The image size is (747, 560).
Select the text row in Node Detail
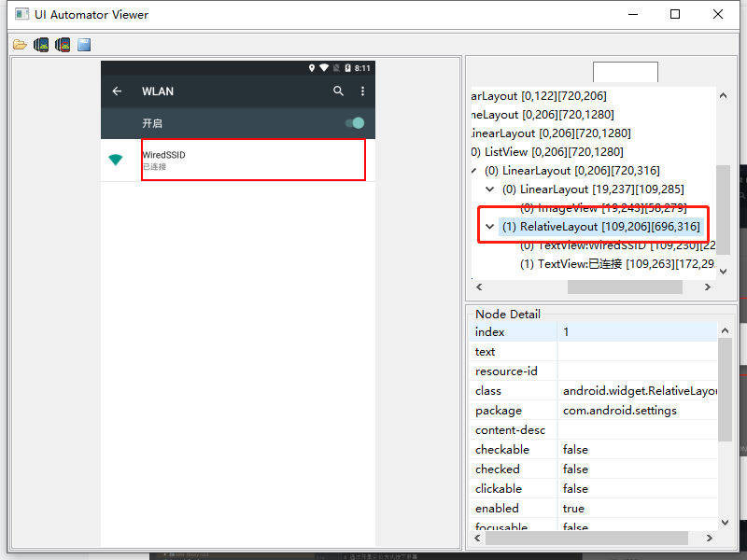click(x=594, y=352)
